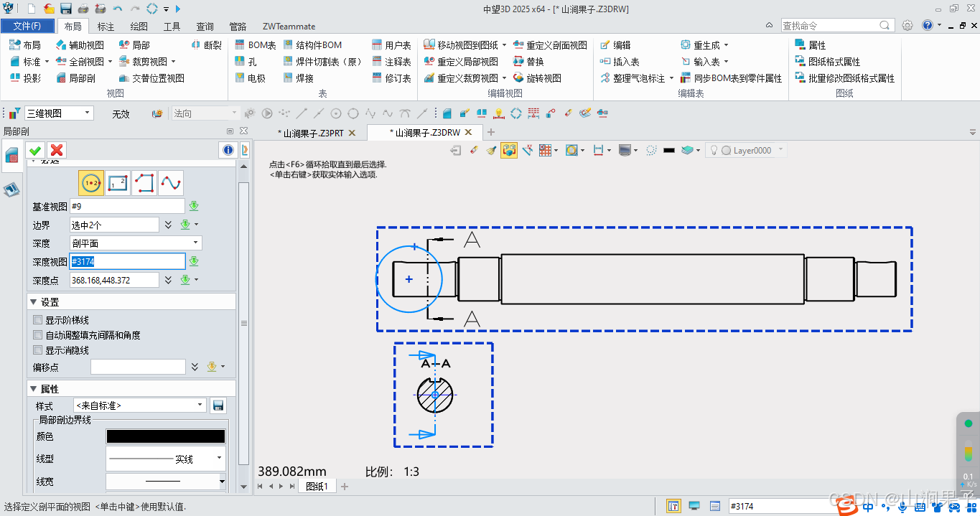Click the black line color swatch in drawing toolbar
The image size is (980, 516).
(x=669, y=150)
